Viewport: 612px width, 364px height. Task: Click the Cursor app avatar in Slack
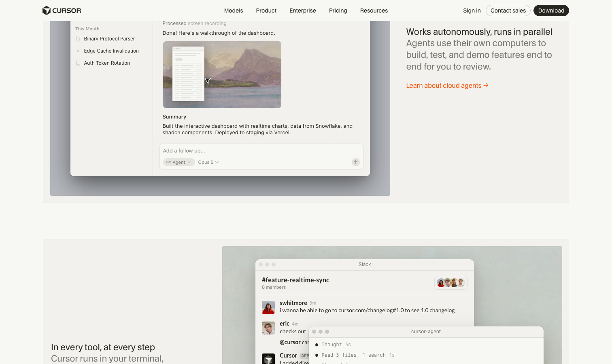[x=268, y=359]
